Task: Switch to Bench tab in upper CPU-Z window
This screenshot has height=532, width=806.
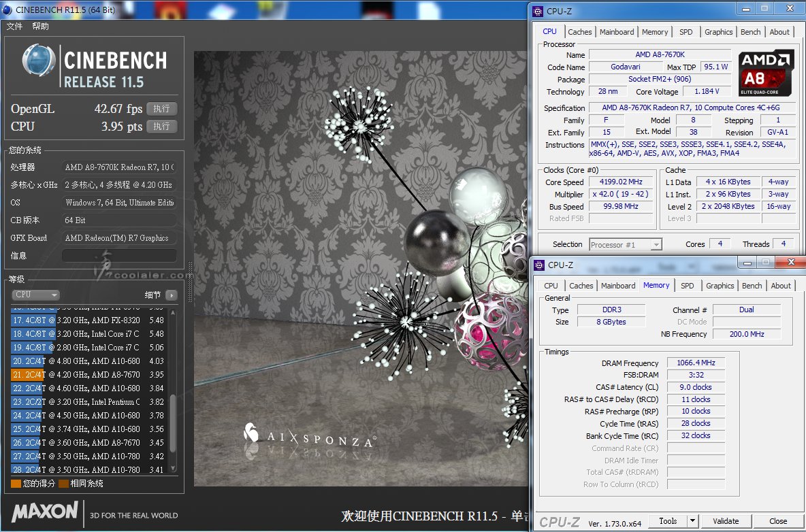Action: click(750, 32)
